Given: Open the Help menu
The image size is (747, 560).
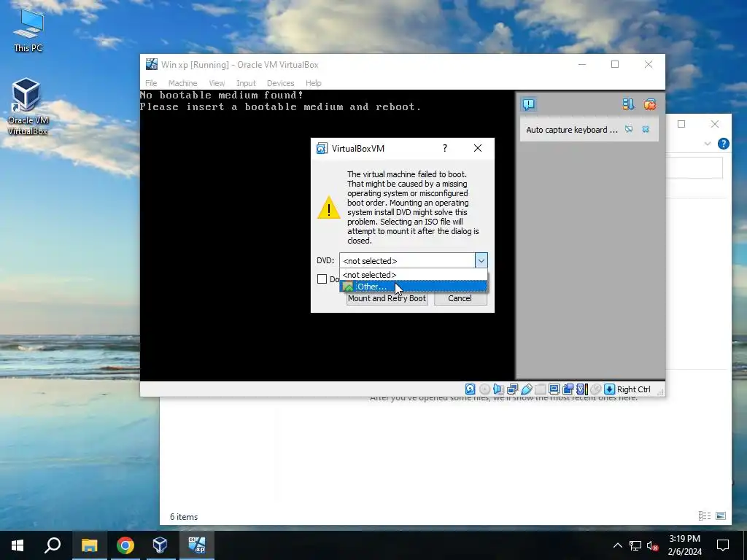Looking at the screenshot, I should (314, 83).
